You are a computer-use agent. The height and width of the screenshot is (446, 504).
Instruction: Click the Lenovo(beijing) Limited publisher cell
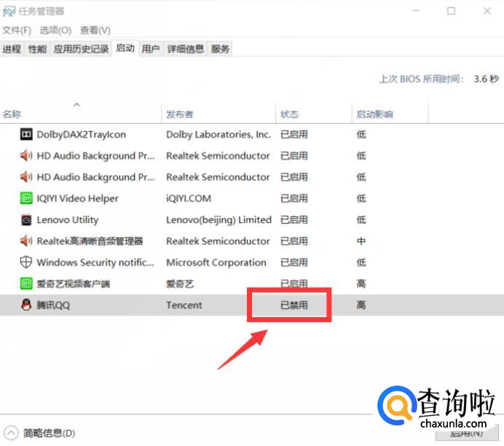click(219, 220)
